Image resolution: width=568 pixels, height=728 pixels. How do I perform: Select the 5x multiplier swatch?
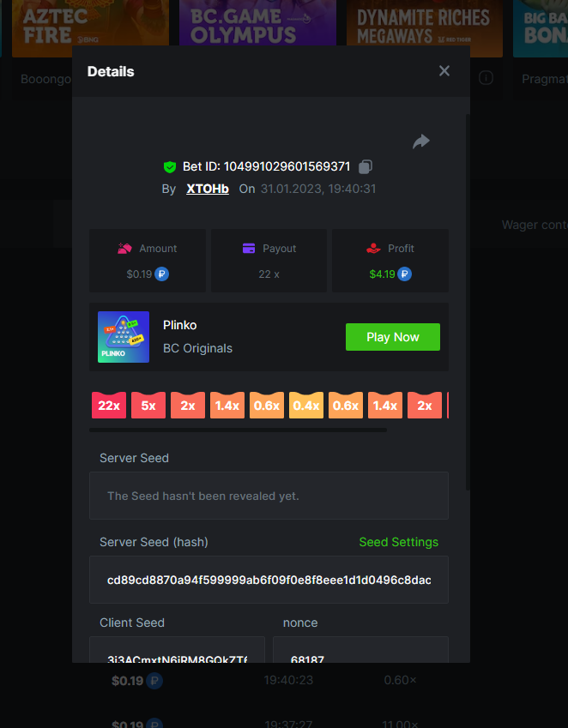[x=148, y=406]
